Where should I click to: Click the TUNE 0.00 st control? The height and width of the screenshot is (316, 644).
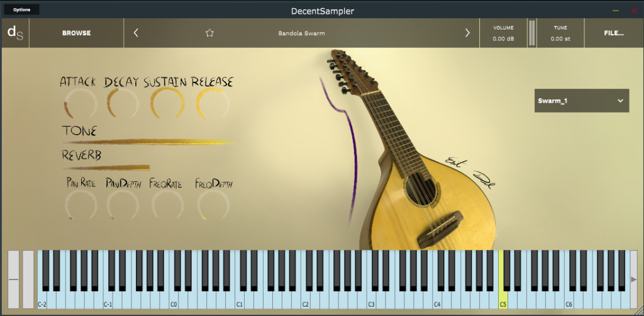[560, 33]
